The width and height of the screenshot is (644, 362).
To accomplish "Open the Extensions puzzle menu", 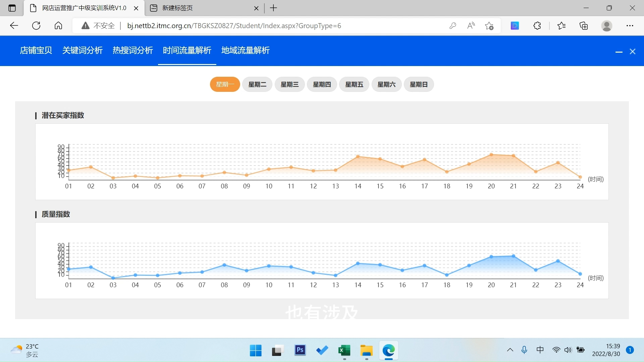I will coord(537,26).
